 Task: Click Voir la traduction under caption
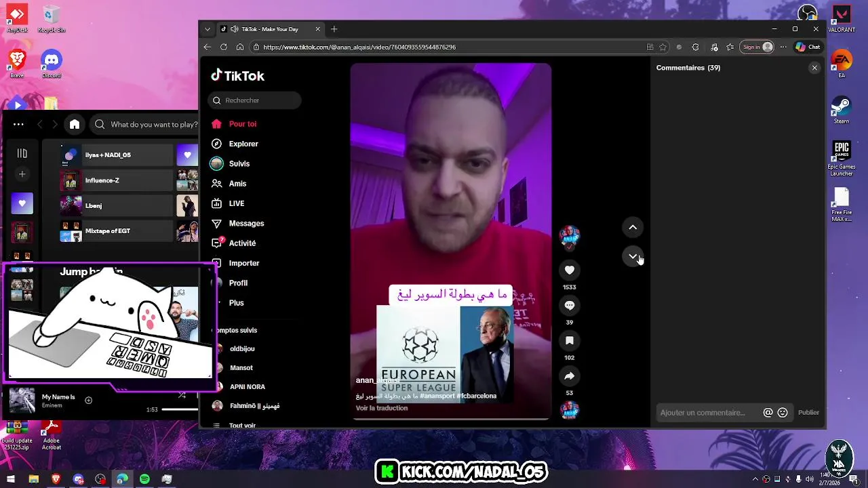pos(382,408)
